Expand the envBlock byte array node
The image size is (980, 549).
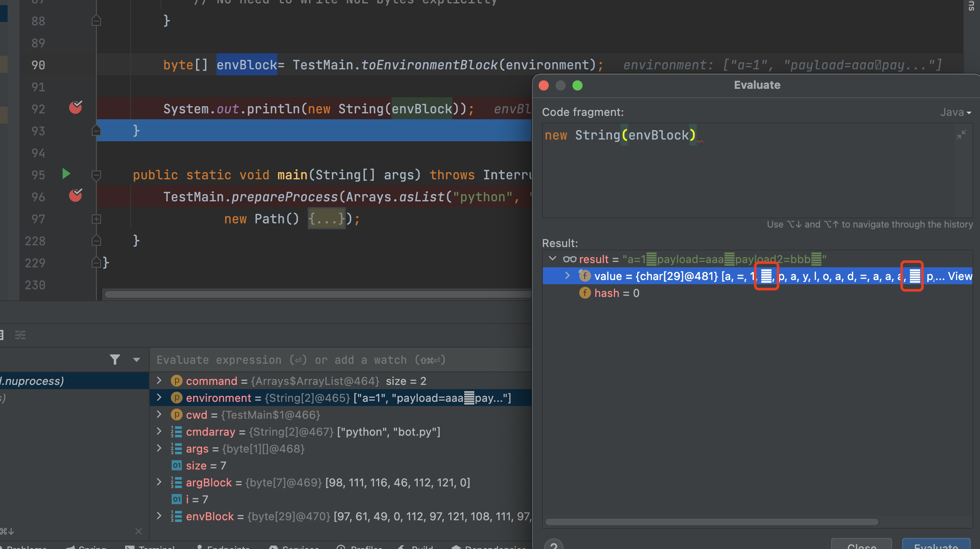tap(159, 516)
